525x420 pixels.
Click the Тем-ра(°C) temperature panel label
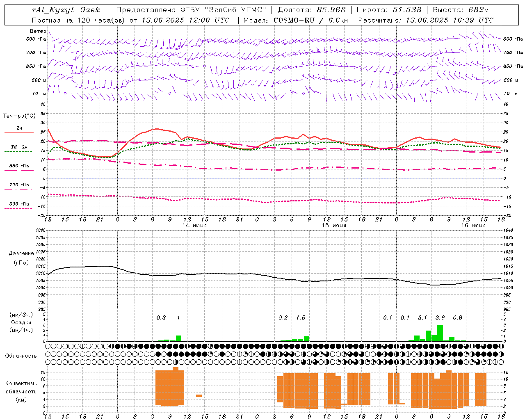click(x=19, y=116)
